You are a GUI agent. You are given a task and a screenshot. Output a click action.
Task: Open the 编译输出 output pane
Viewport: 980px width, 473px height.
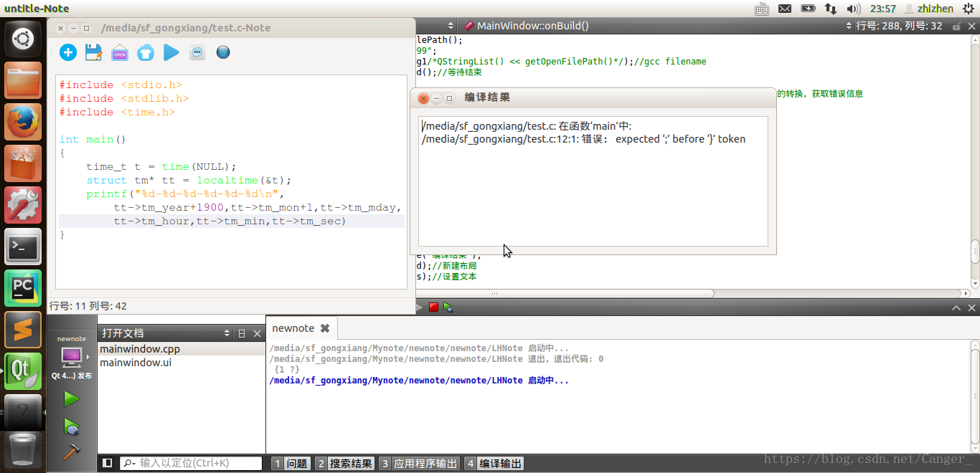pos(494,464)
